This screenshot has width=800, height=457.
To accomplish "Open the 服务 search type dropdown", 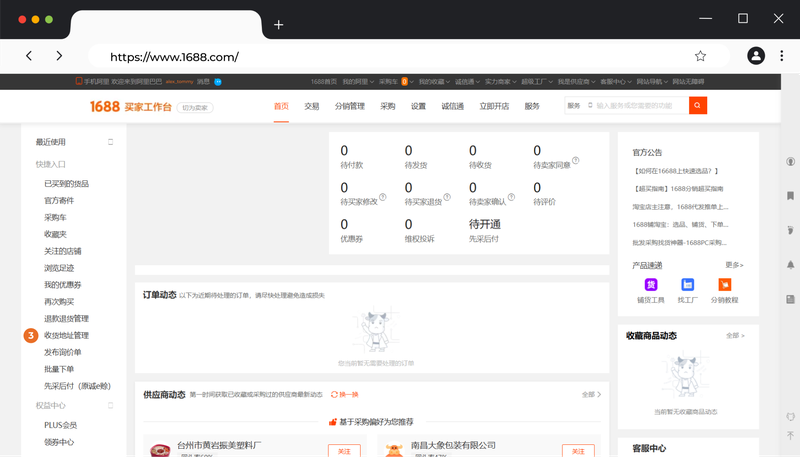I will 578,106.
